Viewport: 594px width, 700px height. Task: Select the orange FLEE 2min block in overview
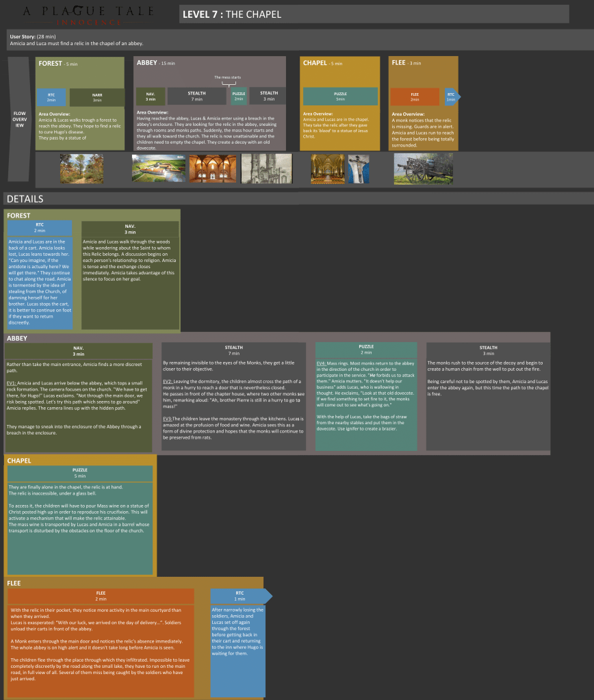[415, 96]
